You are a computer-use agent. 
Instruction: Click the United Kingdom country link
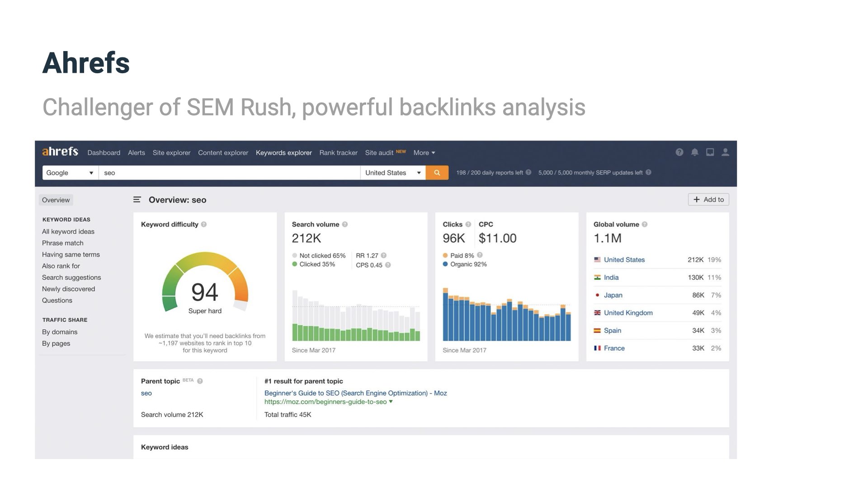628,313
